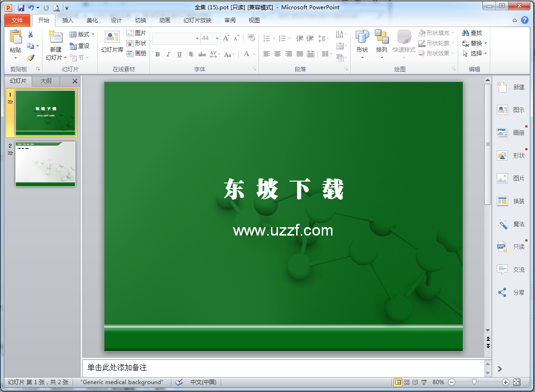Image resolution: width=535 pixels, height=392 pixels.
Task: Toggle Bold formatting button
Action: click(158, 54)
